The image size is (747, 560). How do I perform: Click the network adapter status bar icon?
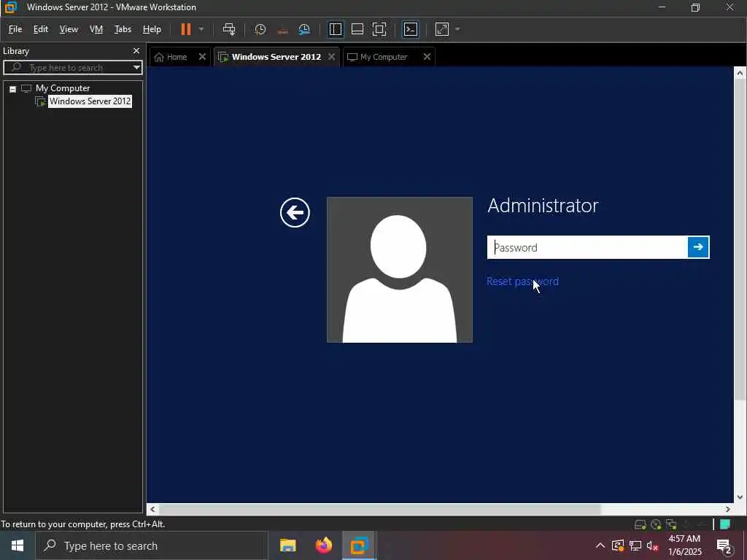coord(671,525)
